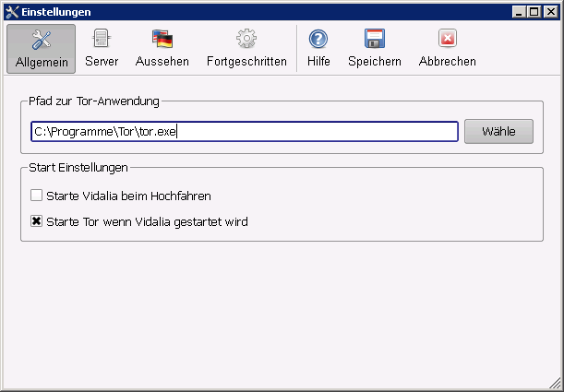Screen dimensions: 564x392
Task: Save settings with Speichern
Action: (375, 49)
